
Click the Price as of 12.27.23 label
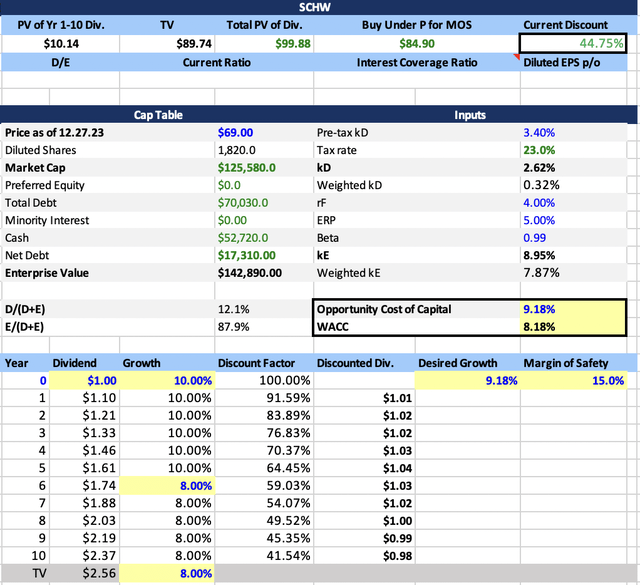54,133
